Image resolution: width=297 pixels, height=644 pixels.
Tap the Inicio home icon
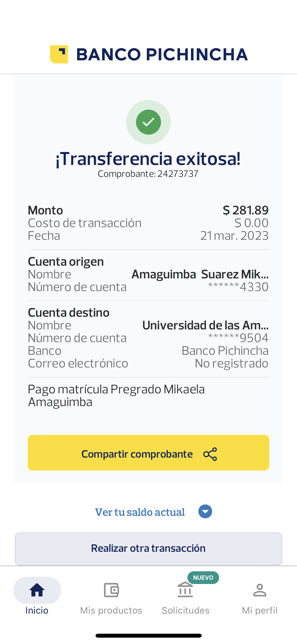click(x=37, y=590)
